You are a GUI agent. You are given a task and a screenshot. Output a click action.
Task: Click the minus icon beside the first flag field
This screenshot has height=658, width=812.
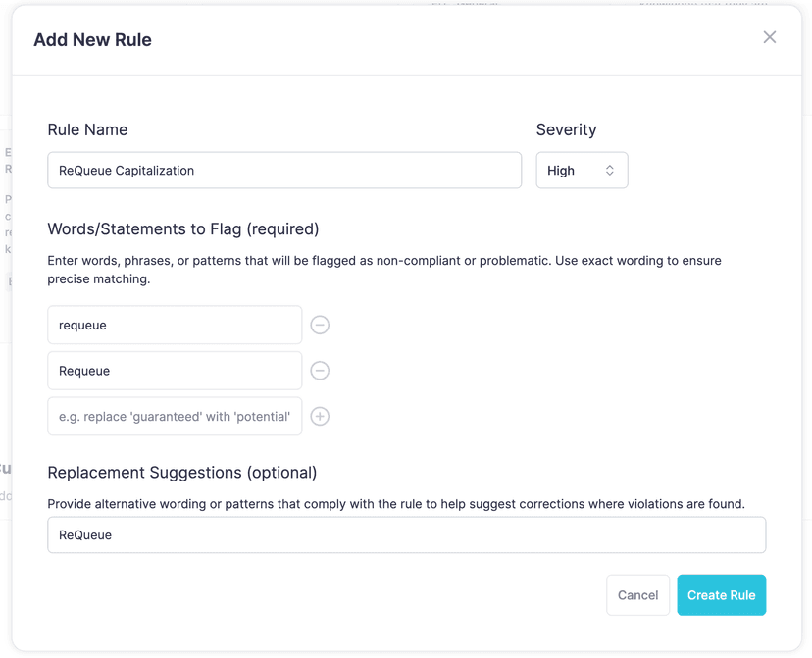pyautogui.click(x=320, y=325)
